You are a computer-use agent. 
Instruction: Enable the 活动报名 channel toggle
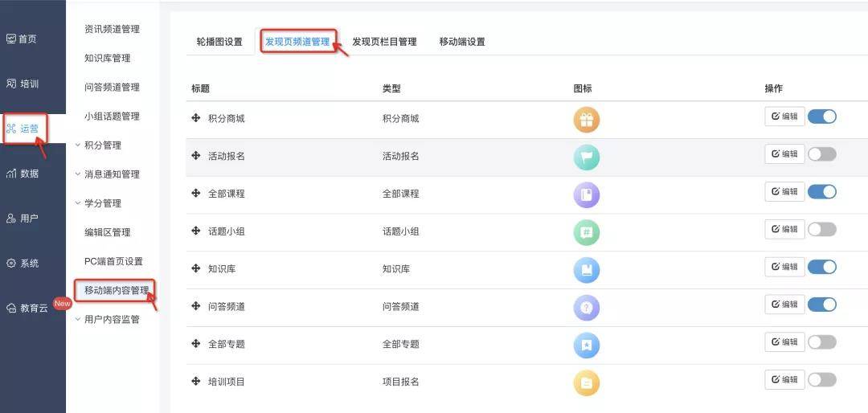(x=821, y=154)
